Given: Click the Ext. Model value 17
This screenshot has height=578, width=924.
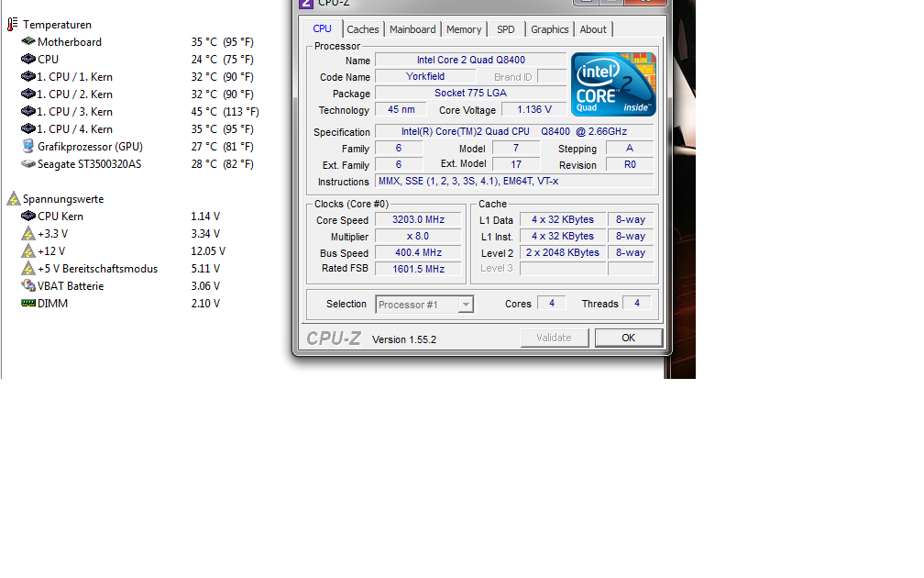Looking at the screenshot, I should click(516, 164).
